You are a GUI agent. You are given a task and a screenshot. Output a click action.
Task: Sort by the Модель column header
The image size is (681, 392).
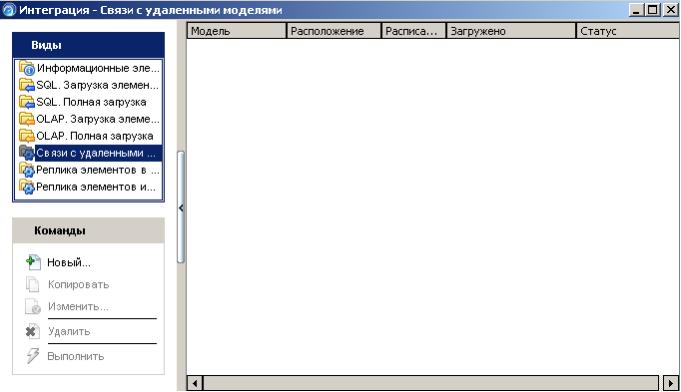tap(237, 31)
